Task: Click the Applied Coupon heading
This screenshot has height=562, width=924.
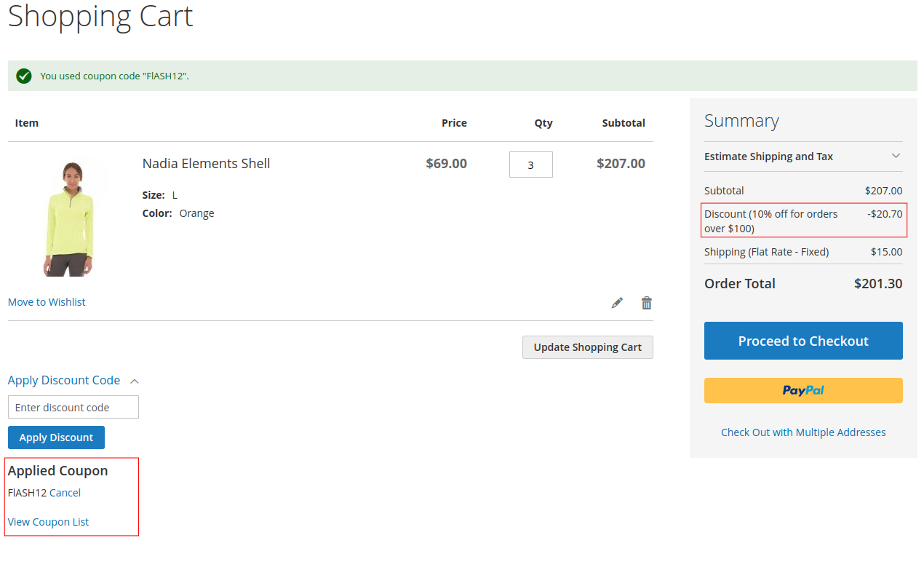Action: click(x=58, y=471)
